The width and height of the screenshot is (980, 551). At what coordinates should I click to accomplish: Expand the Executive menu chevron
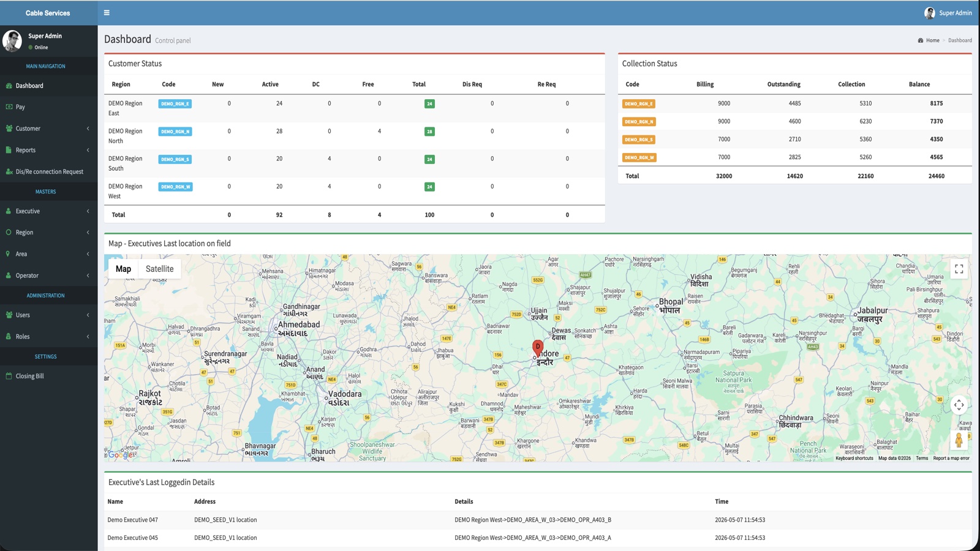(88, 211)
